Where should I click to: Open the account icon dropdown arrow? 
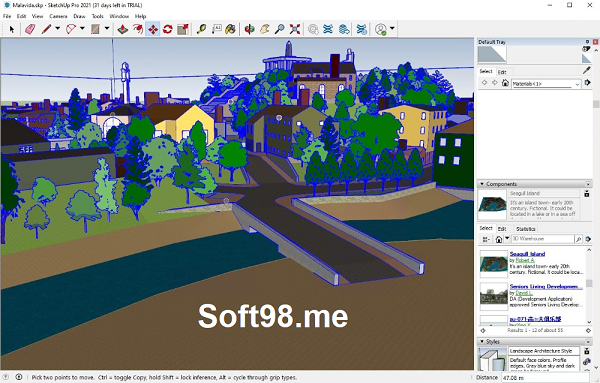(392, 28)
